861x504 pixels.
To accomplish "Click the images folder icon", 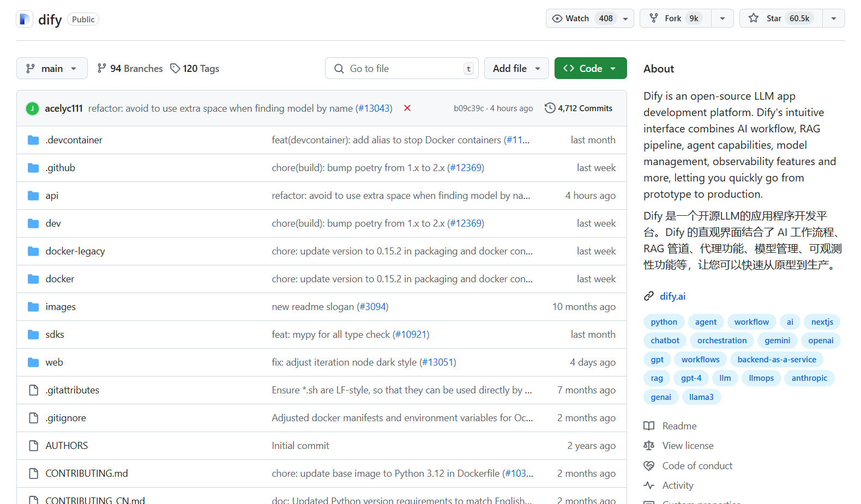I will (x=33, y=307).
